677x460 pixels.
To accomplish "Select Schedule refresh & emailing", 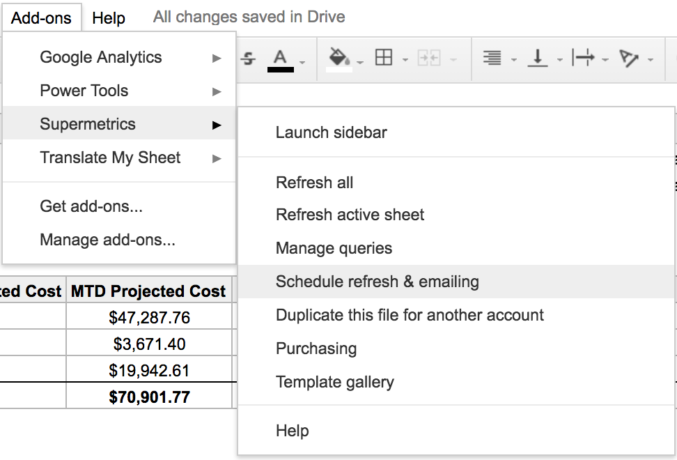I will click(x=377, y=282).
